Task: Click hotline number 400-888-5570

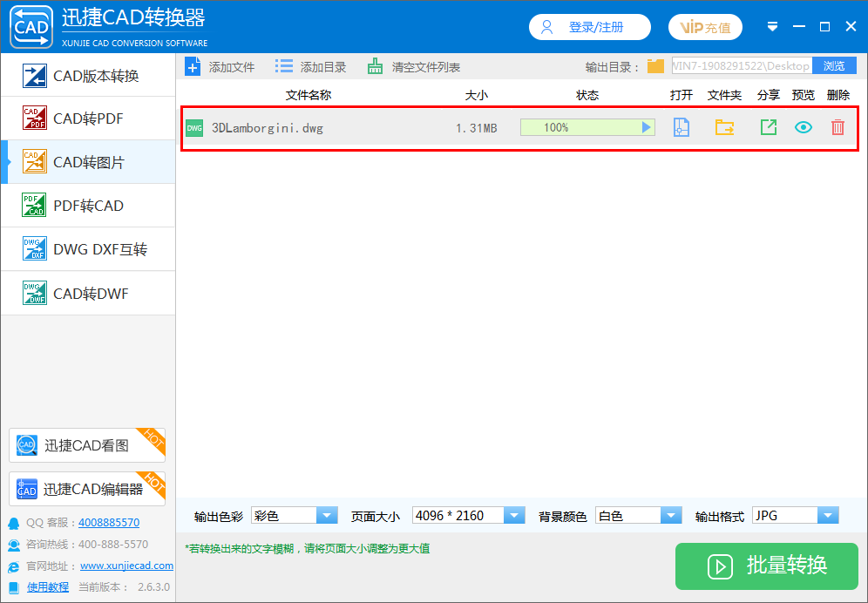Action: pos(113,545)
